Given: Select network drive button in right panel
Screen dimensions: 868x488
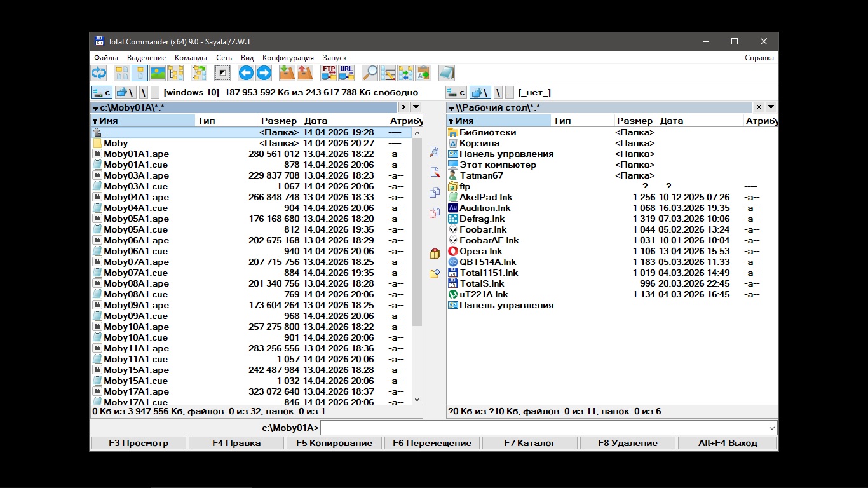Looking at the screenshot, I should click(x=480, y=93).
